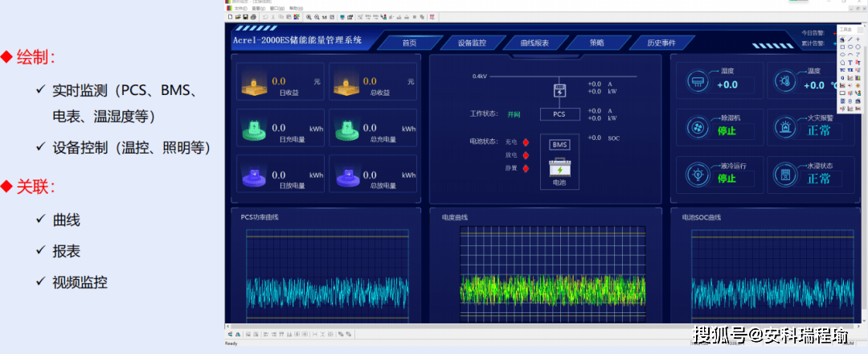Click the Acrel-2000ES system title
Image resolution: width=868 pixels, height=354 pixels.
pyautogui.click(x=297, y=40)
